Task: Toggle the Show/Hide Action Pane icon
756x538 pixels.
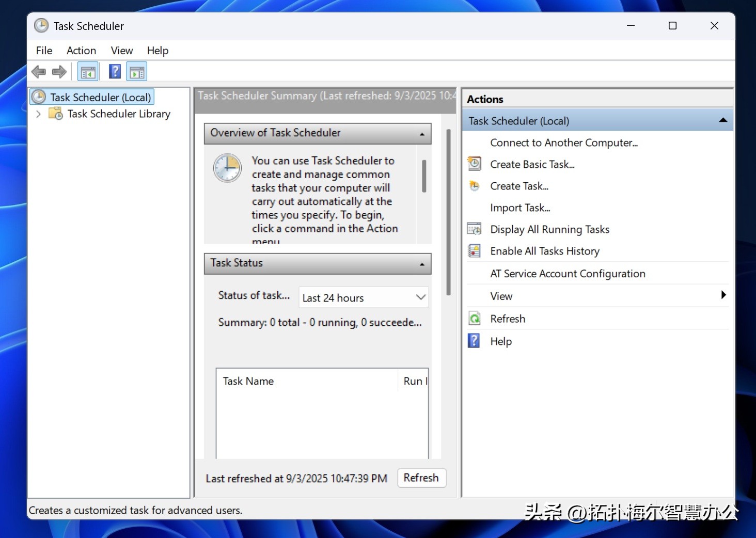Action: (137, 72)
